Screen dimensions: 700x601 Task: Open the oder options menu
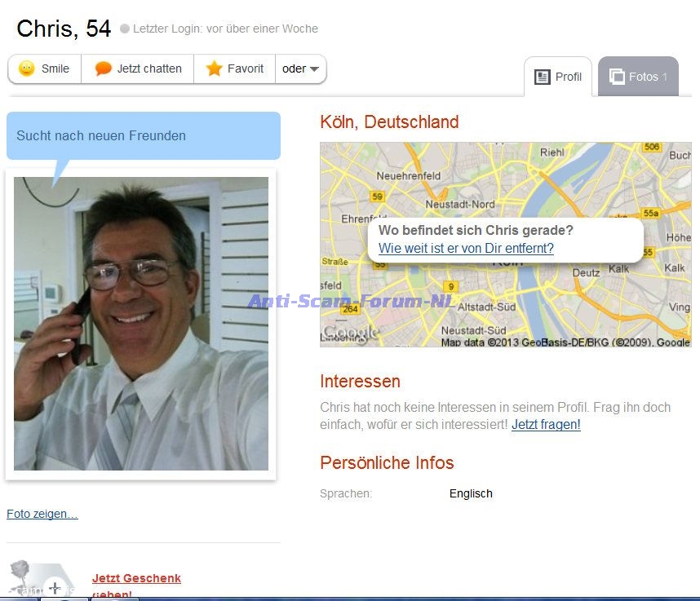coord(300,69)
